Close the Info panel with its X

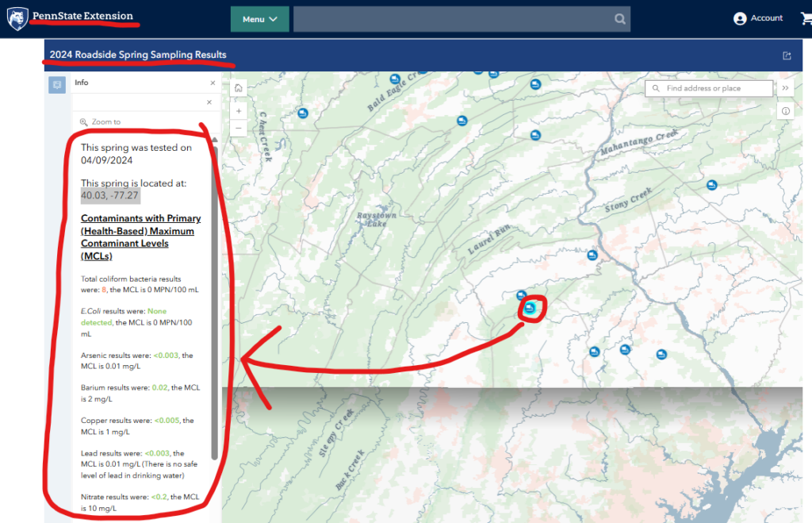pos(213,83)
